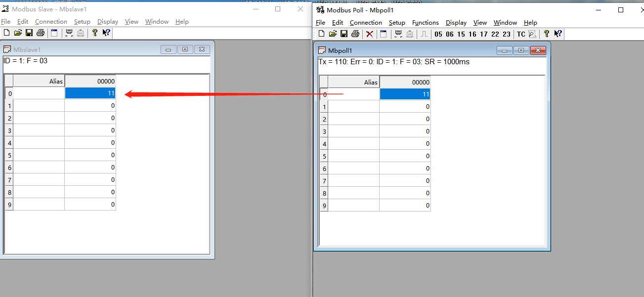Click the yellow Help question mark in Modbus Slave
The width and height of the screenshot is (644, 297).
[94, 33]
